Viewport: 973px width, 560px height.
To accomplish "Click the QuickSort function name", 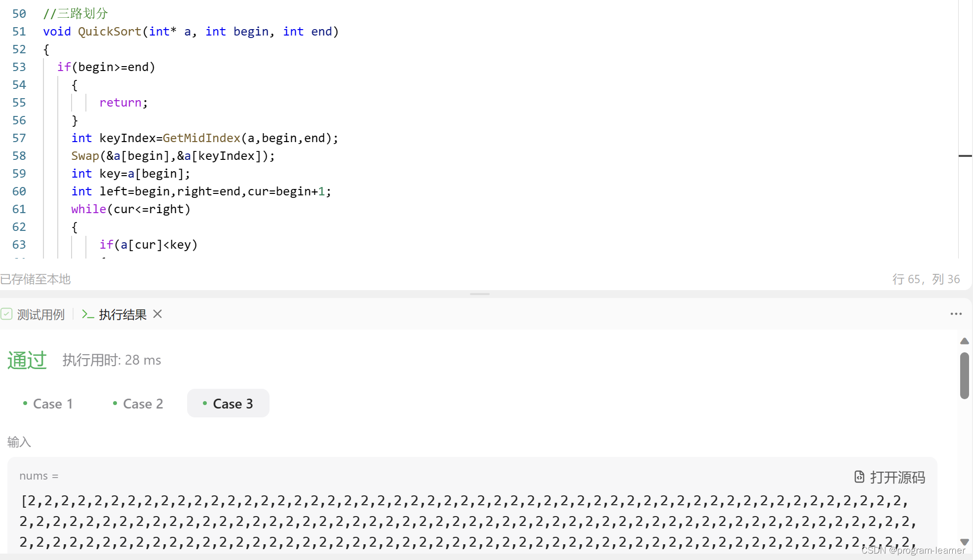I will (x=110, y=32).
